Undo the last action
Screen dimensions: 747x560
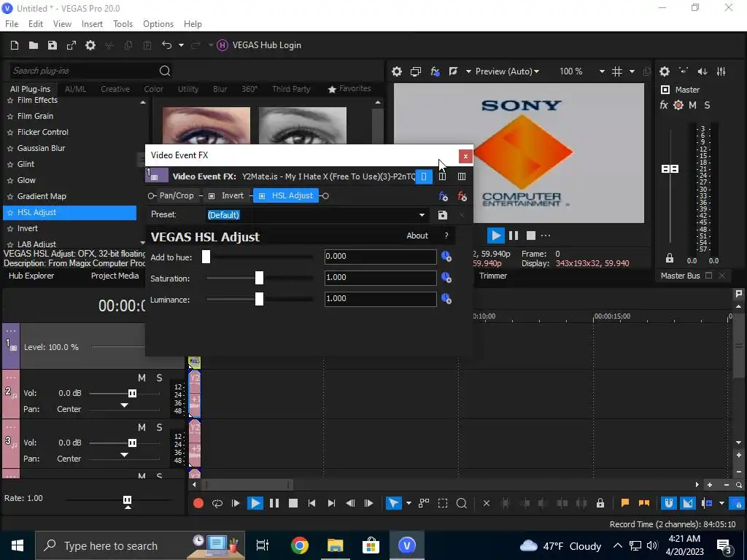166,45
